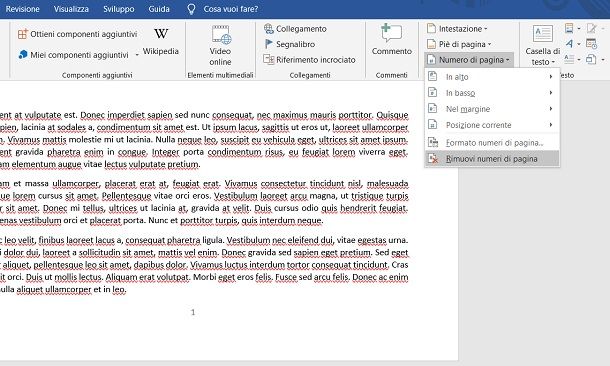Open the Piè di pagina dropdown
Screen dimensions: 610x366
[x=465, y=44]
